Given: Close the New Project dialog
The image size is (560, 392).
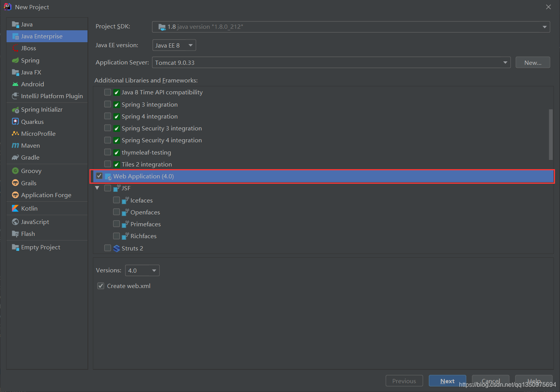Looking at the screenshot, I should [548, 7].
